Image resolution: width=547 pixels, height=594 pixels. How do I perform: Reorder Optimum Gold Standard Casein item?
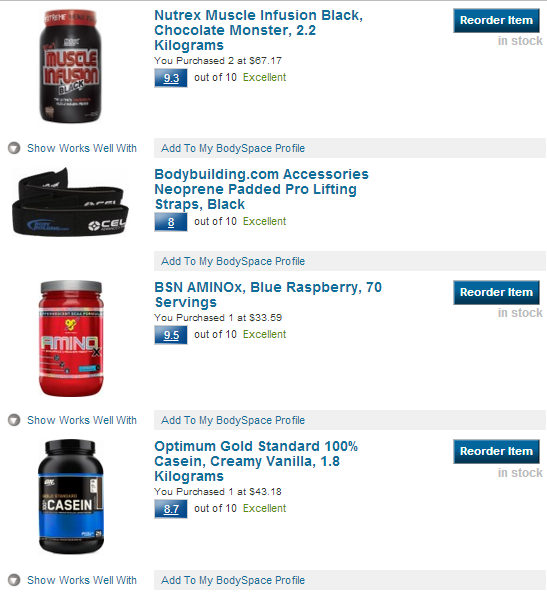(496, 452)
